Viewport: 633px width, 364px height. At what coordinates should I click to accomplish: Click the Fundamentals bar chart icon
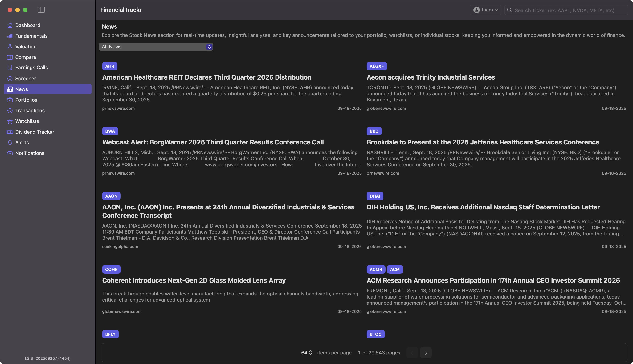(10, 36)
